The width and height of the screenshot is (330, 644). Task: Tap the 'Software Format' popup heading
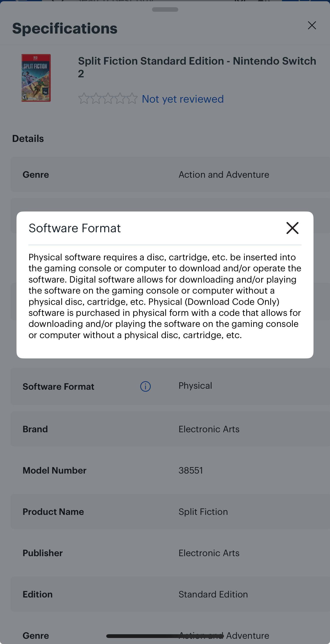pos(74,228)
